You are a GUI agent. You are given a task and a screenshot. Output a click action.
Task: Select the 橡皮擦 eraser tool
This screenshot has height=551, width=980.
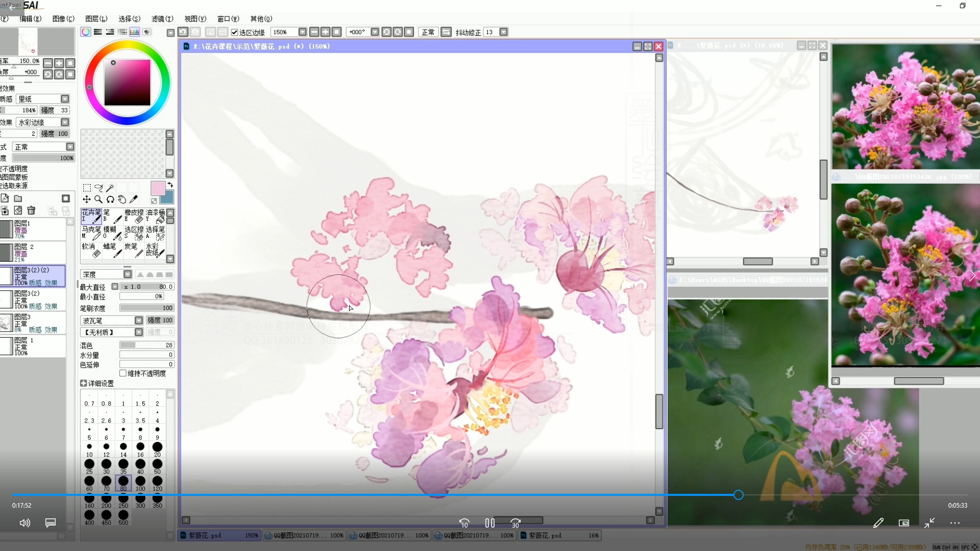point(134,216)
